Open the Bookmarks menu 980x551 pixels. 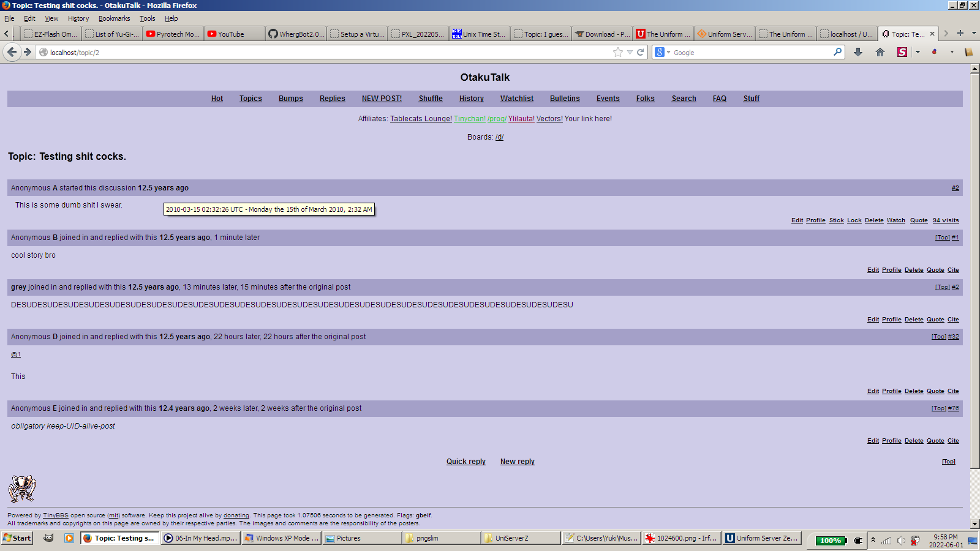(x=114, y=18)
